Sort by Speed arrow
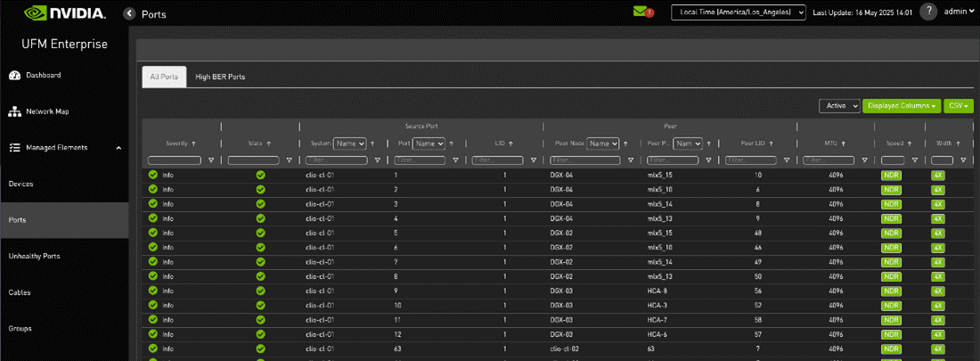Viewport: 980px width, 361px height. coord(910,144)
